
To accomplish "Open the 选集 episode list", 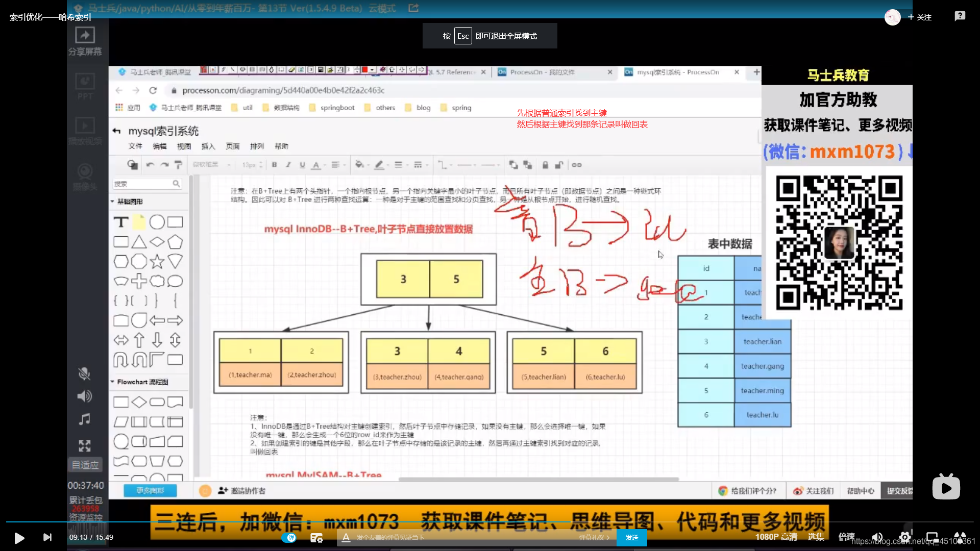I will pyautogui.click(x=816, y=537).
